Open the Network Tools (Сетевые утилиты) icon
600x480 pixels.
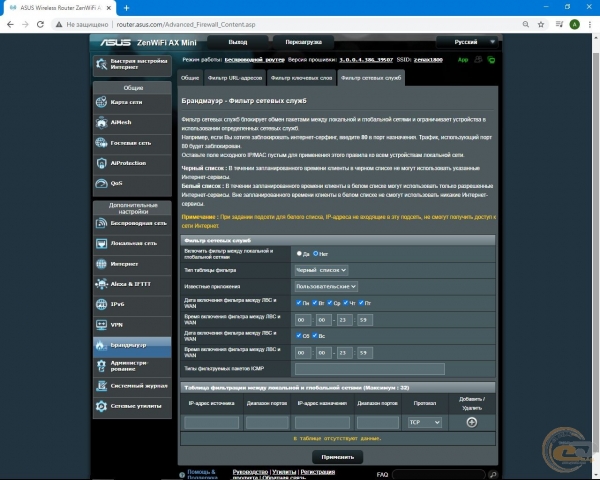[x=101, y=406]
